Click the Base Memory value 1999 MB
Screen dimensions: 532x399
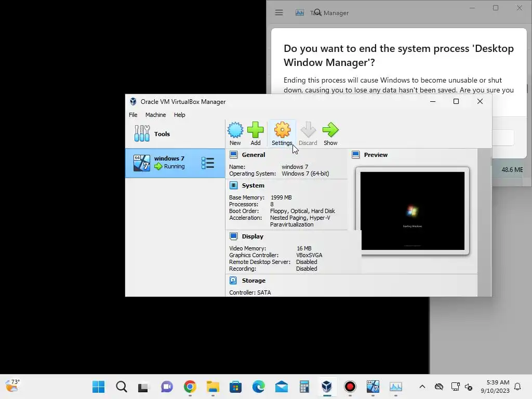[x=281, y=197]
